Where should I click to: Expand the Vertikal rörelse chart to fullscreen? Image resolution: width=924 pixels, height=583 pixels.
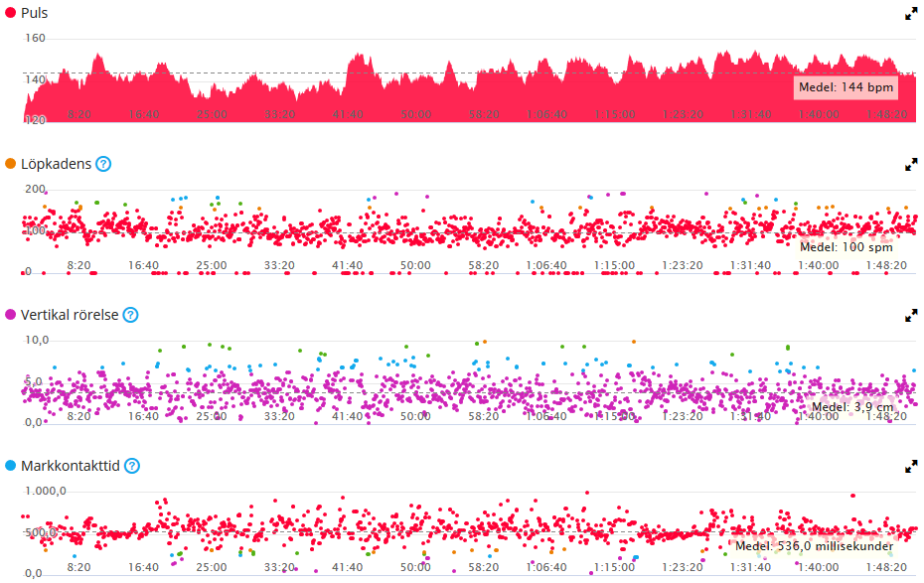click(x=911, y=316)
